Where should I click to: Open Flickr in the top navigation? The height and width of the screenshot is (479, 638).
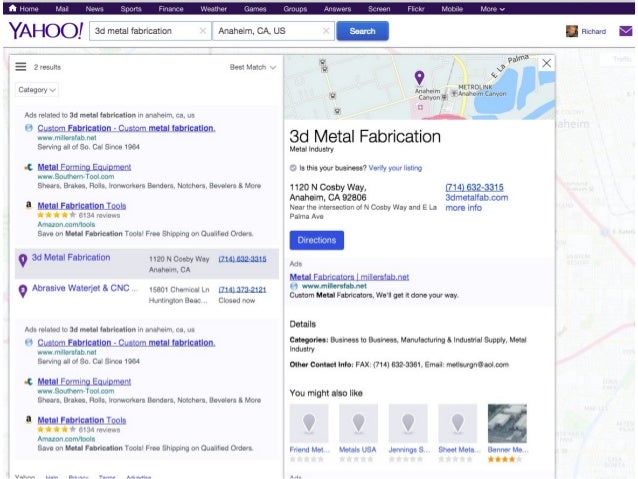click(416, 9)
